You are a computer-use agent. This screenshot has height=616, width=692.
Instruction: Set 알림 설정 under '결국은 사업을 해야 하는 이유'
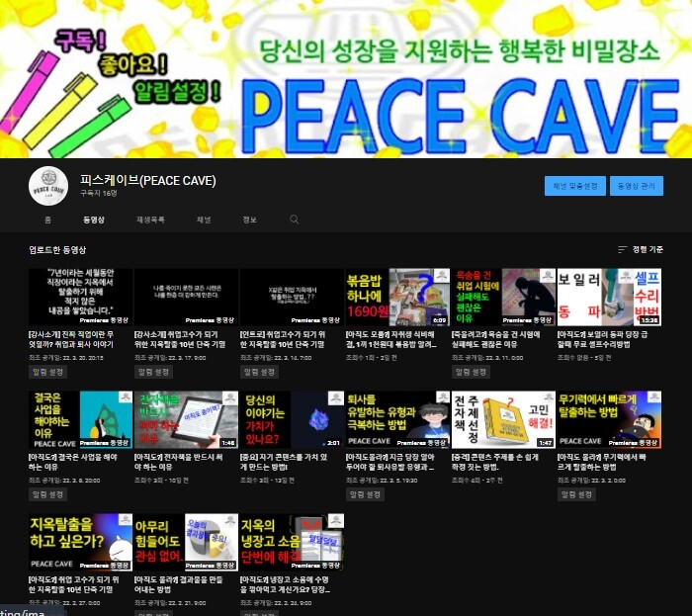(x=48, y=494)
